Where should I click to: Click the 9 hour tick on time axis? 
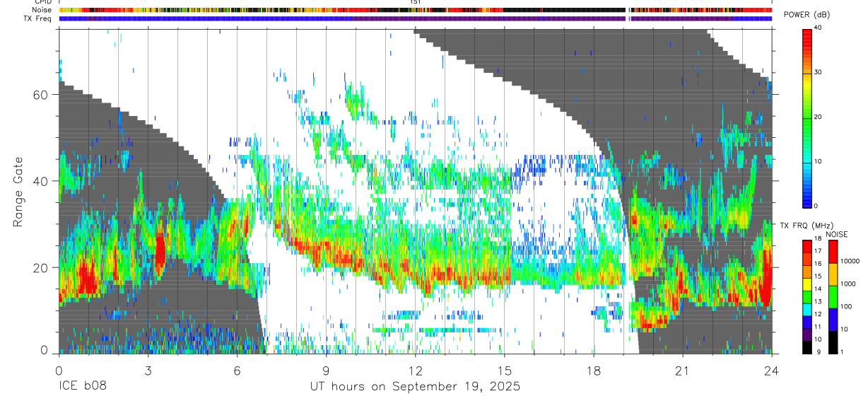pos(326,370)
